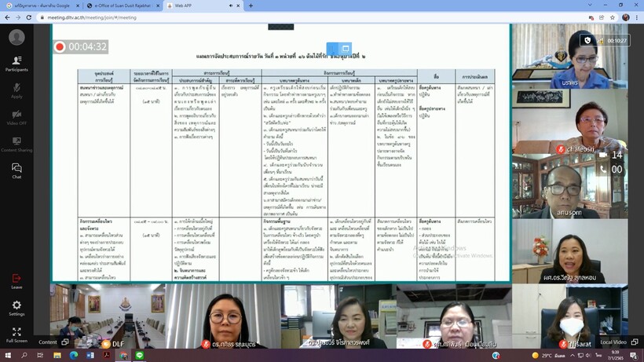Select the DLF meeting room thumbnail
This screenshot has width=644, height=362.
[x=108, y=316]
